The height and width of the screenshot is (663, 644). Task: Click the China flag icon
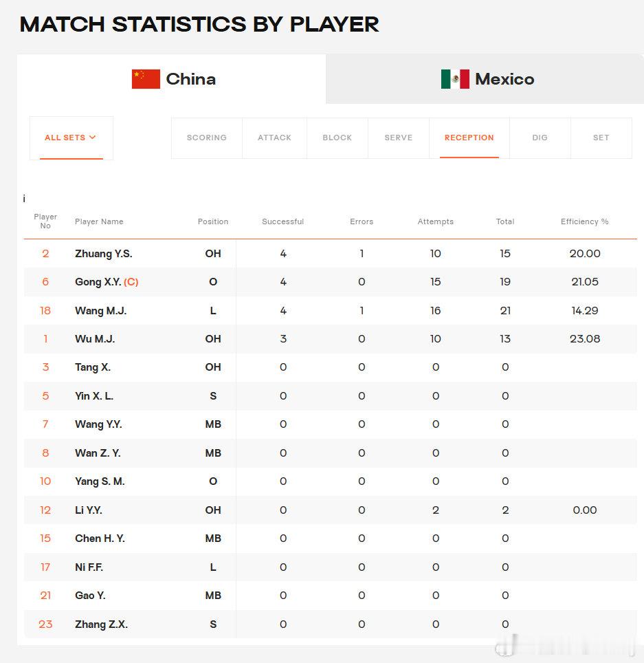click(x=146, y=79)
